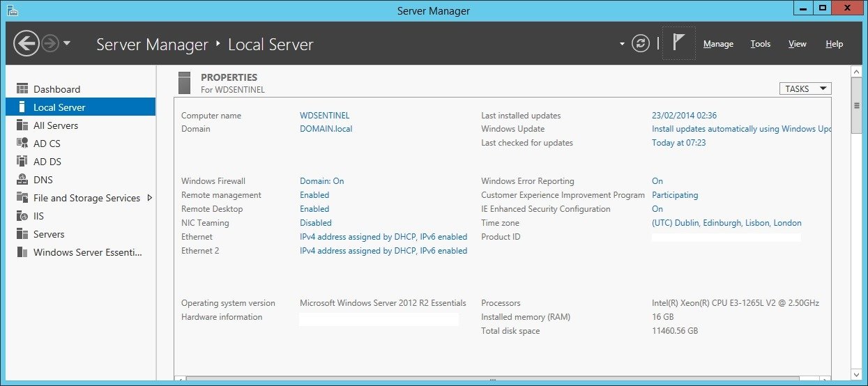
Task: Select the Local Server icon in the sidebar
Action: pyautogui.click(x=22, y=107)
